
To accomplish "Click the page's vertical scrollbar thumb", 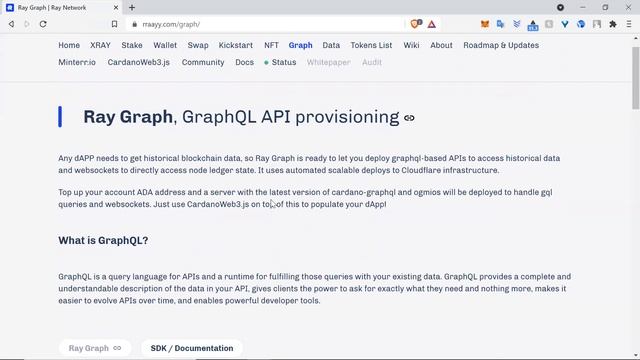I will click(x=636, y=78).
